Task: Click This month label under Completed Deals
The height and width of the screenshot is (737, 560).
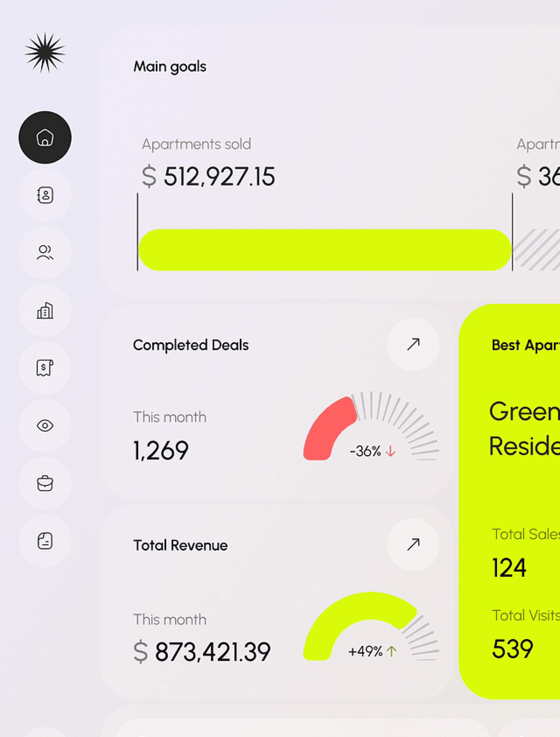Action: [x=170, y=417]
